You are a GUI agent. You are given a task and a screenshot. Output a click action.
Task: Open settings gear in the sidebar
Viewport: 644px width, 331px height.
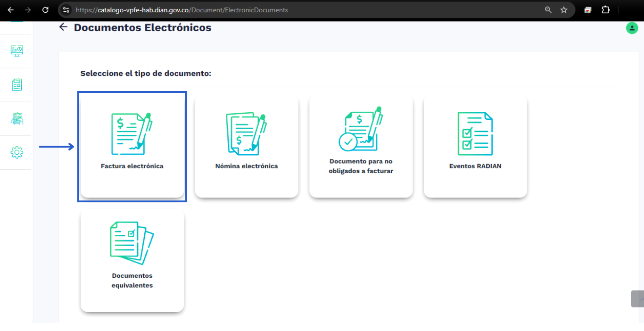point(17,152)
